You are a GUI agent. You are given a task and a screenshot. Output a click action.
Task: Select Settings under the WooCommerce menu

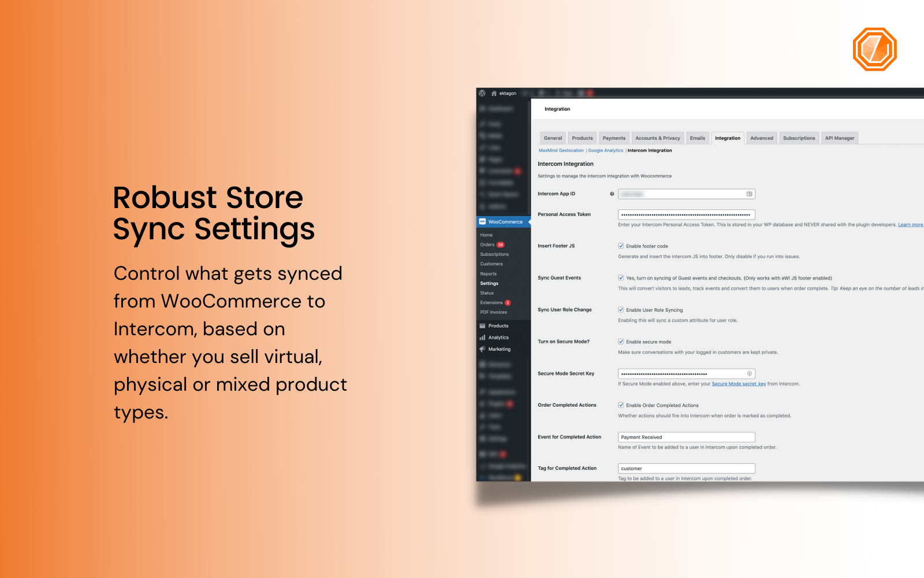tap(489, 283)
